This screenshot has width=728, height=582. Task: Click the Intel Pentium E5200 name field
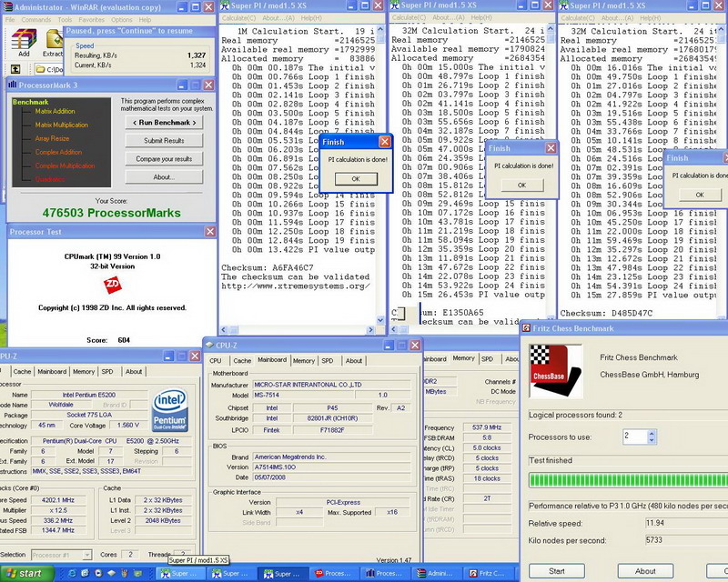click(x=88, y=395)
